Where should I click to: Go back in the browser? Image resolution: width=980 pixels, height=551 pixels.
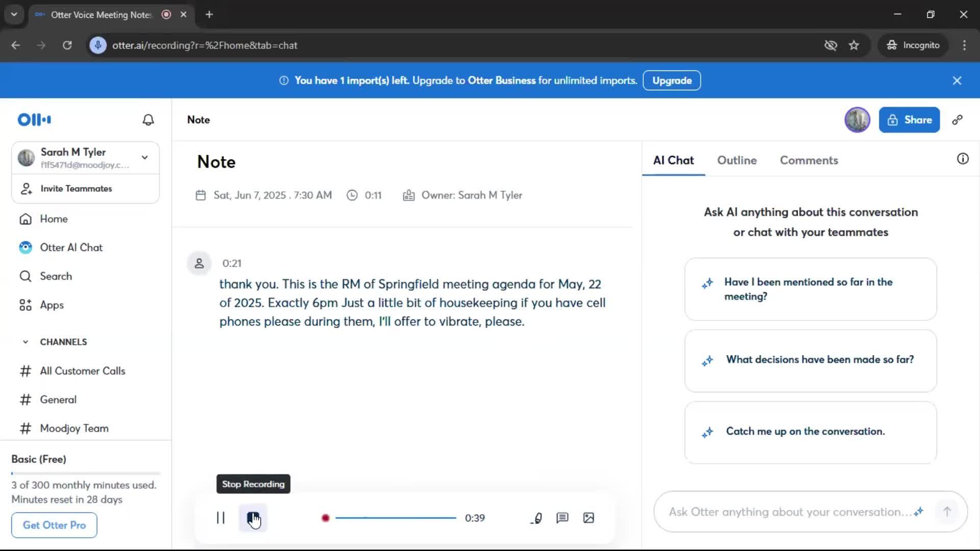pyautogui.click(x=16, y=45)
